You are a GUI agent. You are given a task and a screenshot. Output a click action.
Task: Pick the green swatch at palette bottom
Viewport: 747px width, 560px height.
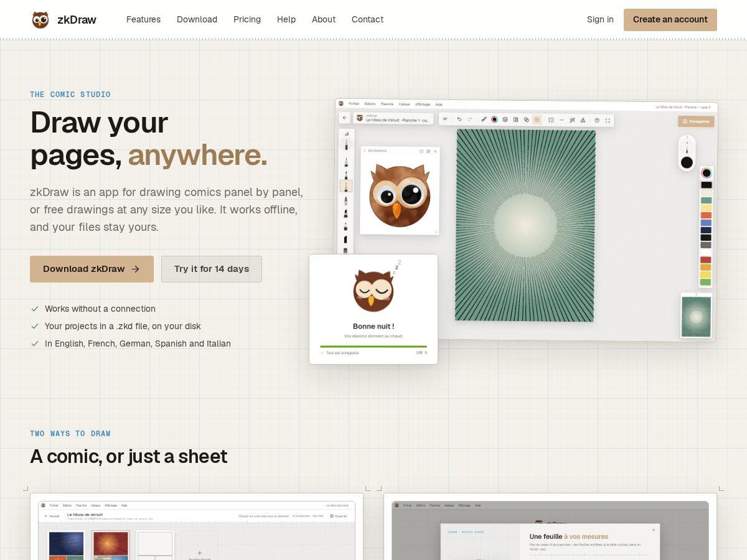[x=706, y=282]
